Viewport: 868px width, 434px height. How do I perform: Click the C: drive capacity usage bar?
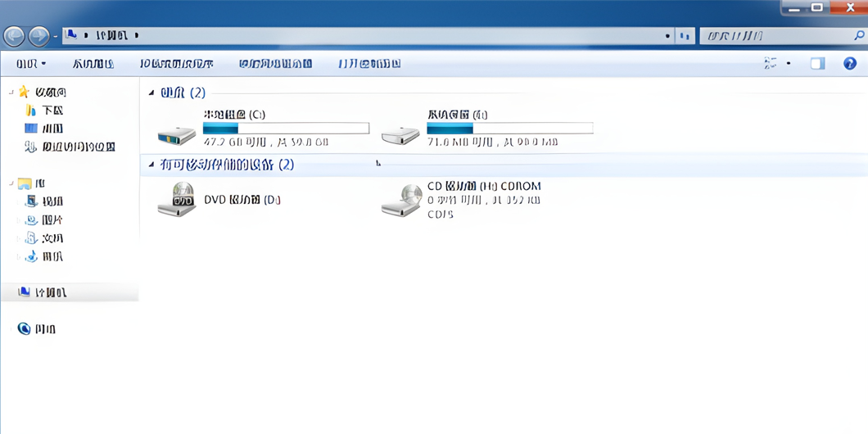point(286,129)
